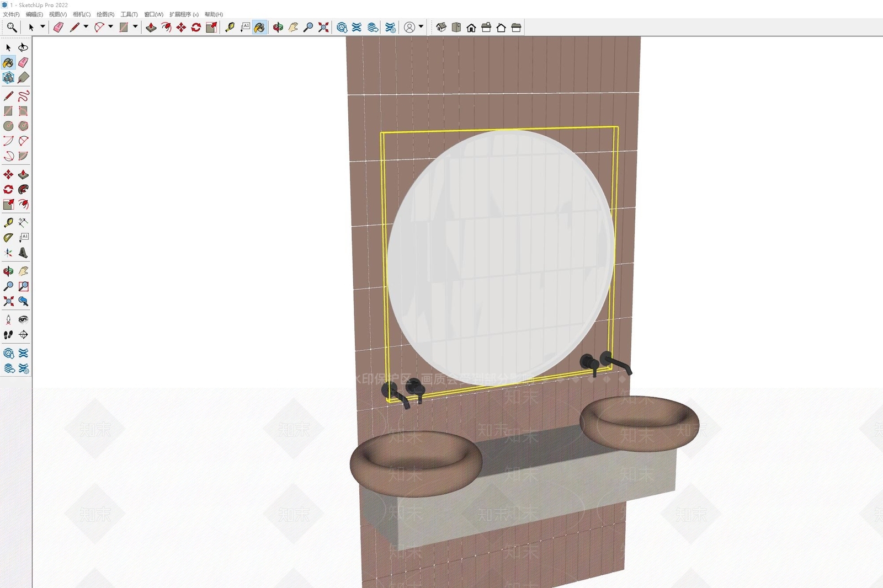Activate the Zoom Window tool
Viewport: 883px width, 588px height.
(x=23, y=286)
